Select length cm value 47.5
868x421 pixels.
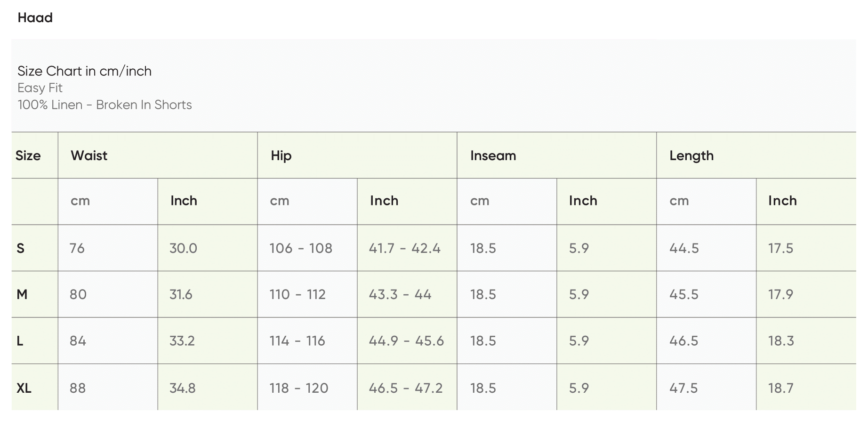click(684, 388)
